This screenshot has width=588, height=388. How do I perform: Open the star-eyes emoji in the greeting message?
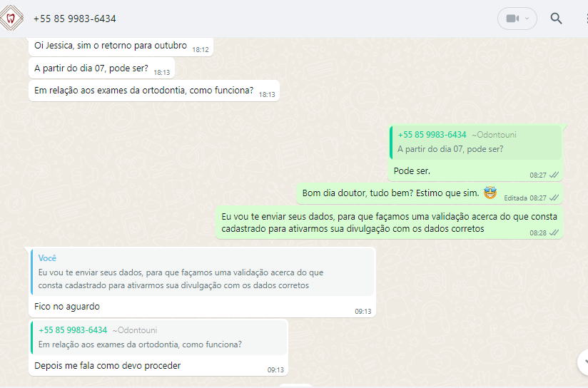[x=490, y=193]
